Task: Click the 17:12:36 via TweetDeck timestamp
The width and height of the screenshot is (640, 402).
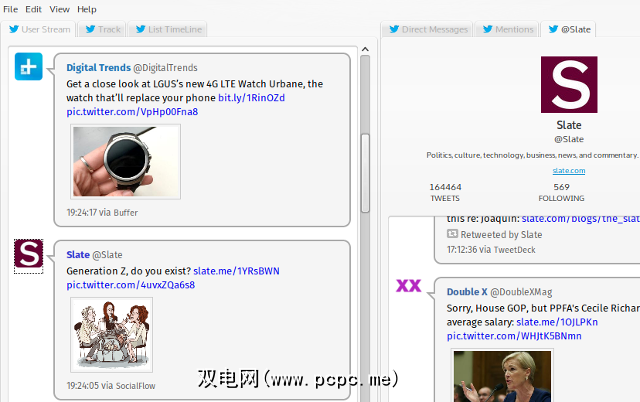Action: 491,250
